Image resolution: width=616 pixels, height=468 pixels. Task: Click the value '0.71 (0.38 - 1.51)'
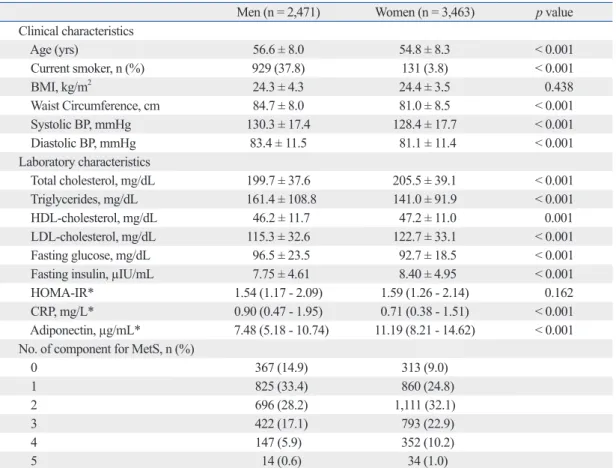click(x=425, y=312)
